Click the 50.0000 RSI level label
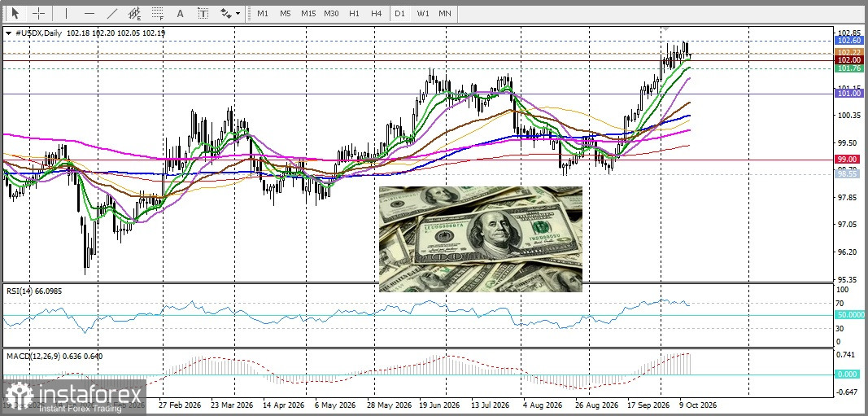 [850, 314]
